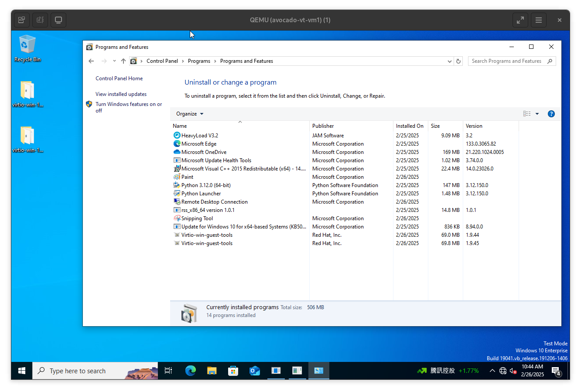Open the notification center icon
The height and width of the screenshot is (392, 581).
click(556, 371)
